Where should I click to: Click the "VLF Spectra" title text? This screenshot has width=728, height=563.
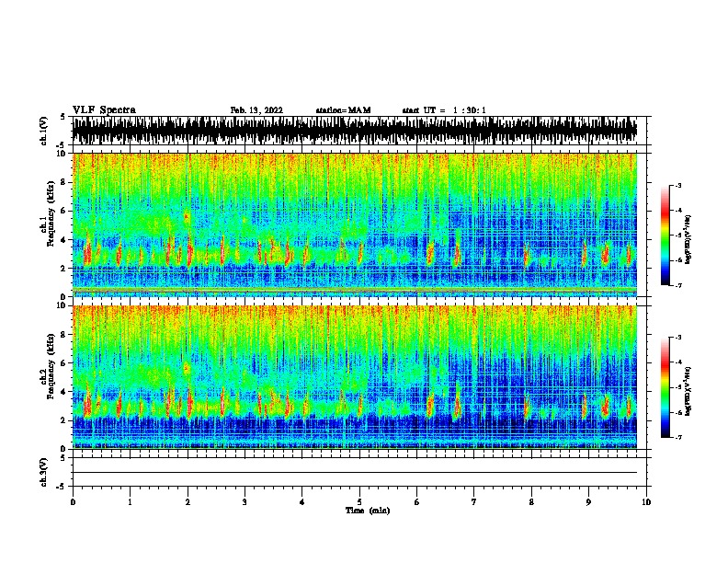click(104, 110)
